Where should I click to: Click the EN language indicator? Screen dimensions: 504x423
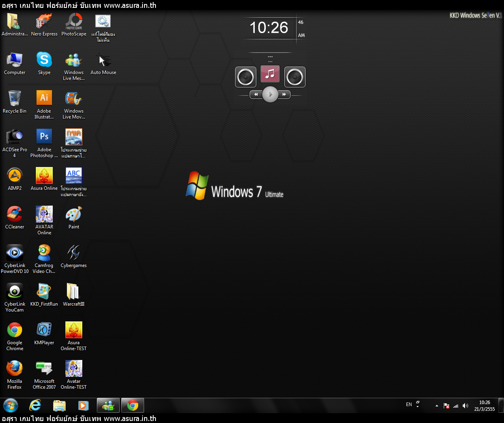click(x=409, y=404)
